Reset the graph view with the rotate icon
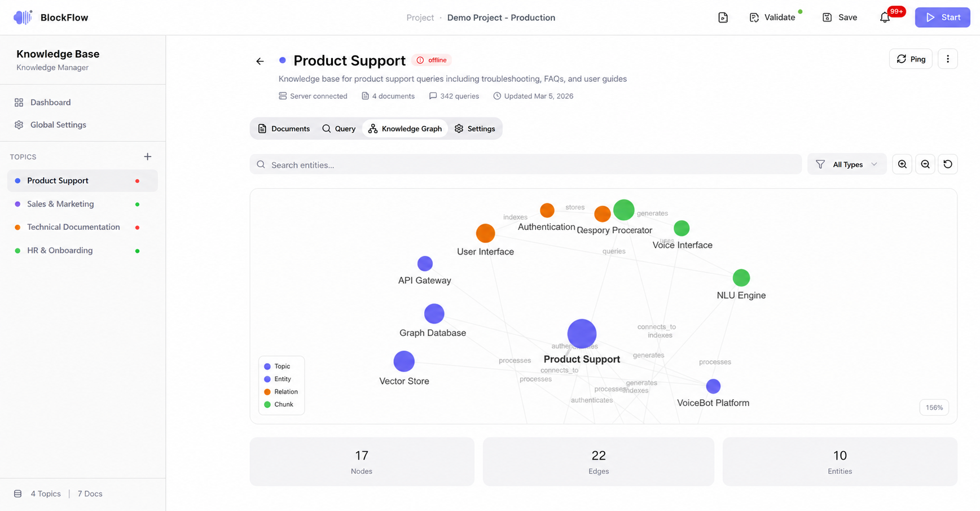The image size is (980, 511). point(948,164)
